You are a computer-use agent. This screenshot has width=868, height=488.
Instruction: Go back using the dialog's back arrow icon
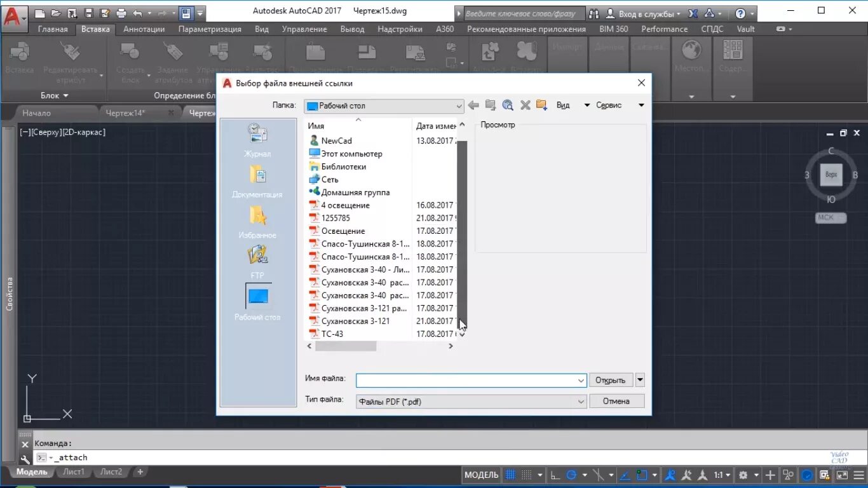click(x=473, y=105)
